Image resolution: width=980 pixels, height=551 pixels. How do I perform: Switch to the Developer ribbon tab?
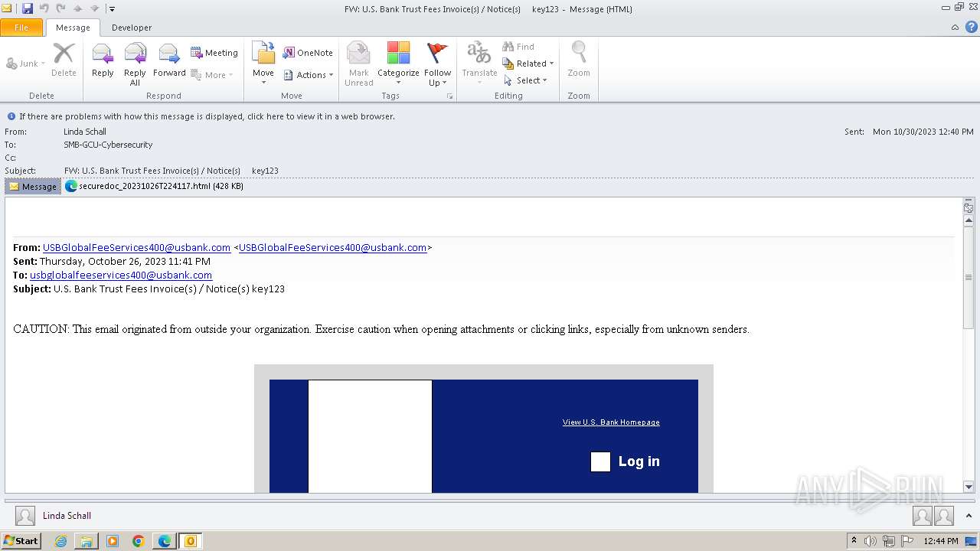tap(132, 28)
